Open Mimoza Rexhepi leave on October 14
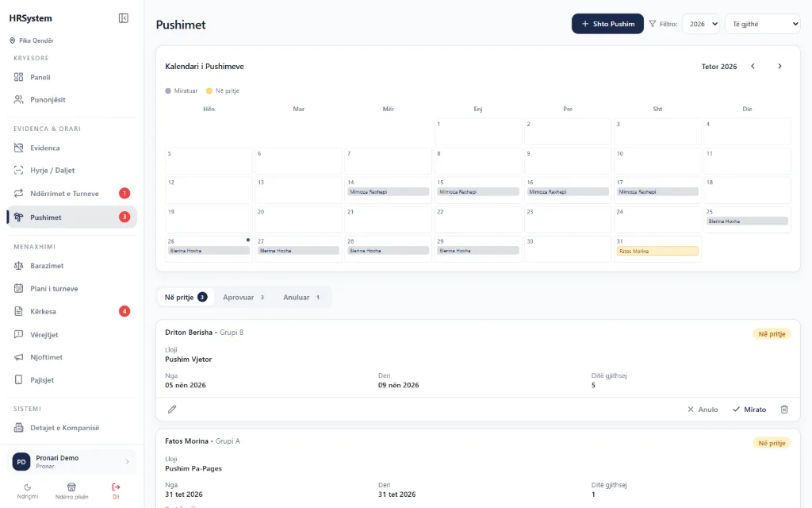Image resolution: width=812 pixels, height=508 pixels. tap(388, 192)
